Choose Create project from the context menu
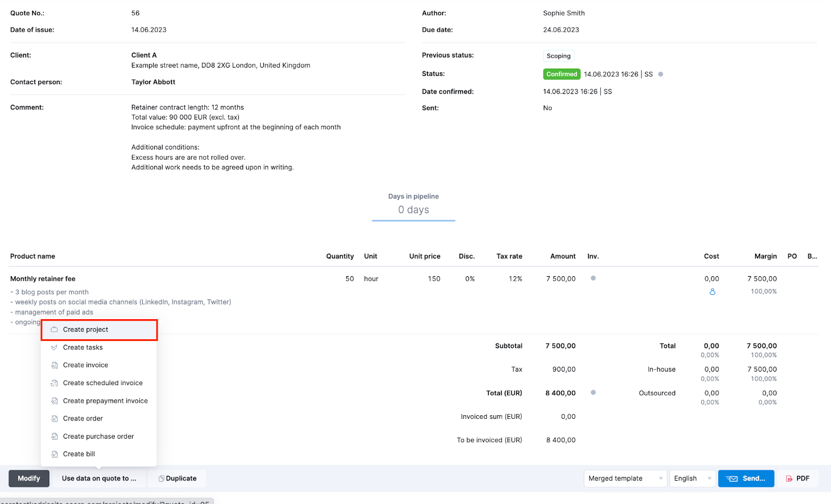 [x=85, y=329]
